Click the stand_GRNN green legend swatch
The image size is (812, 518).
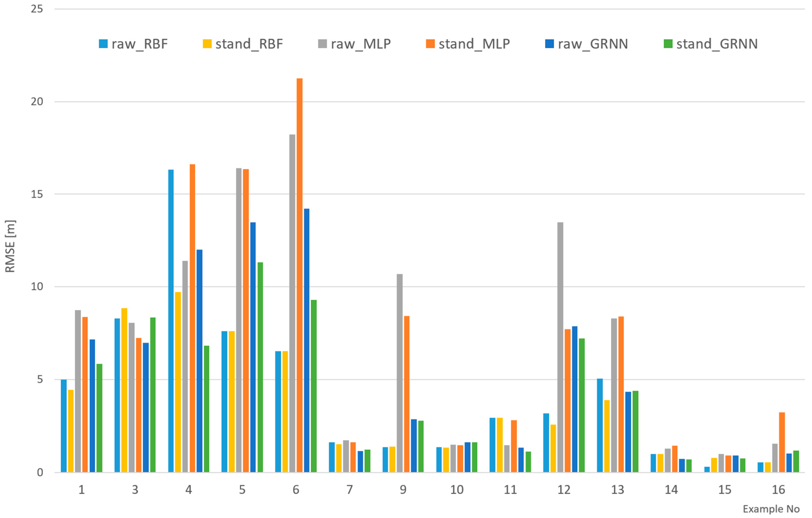pos(668,44)
